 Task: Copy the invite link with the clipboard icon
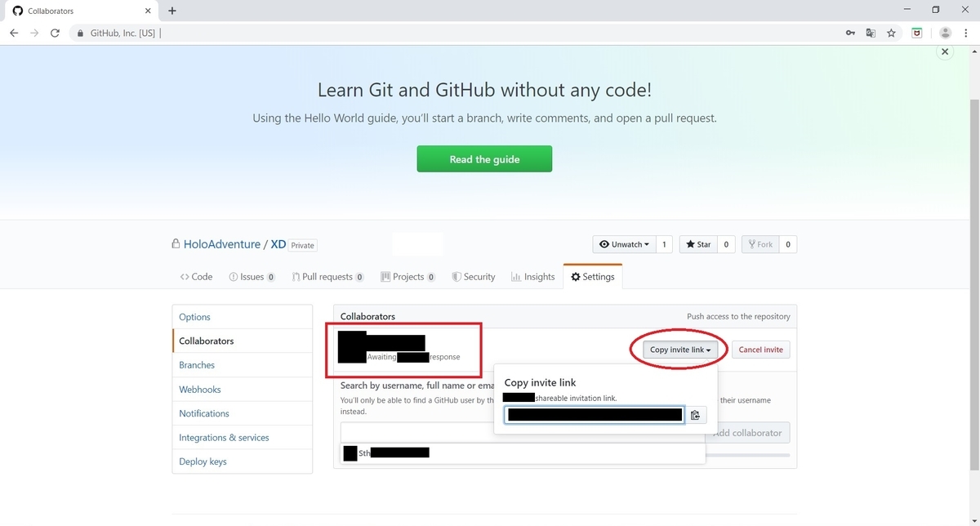tap(695, 415)
